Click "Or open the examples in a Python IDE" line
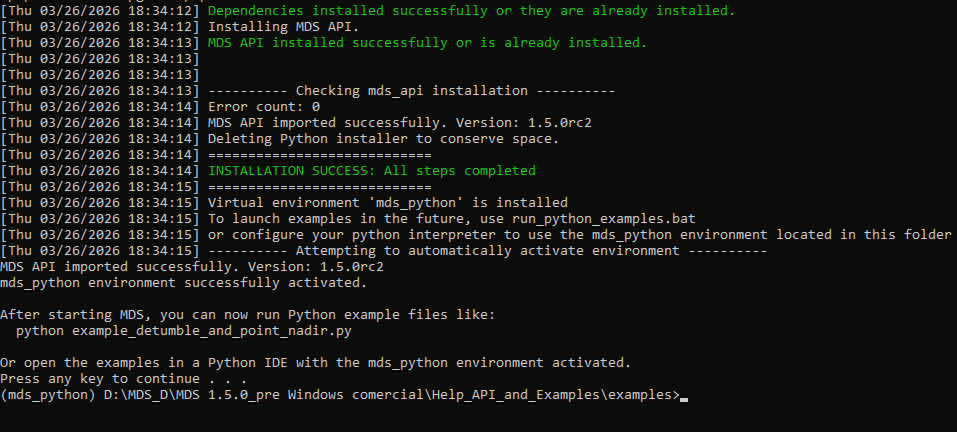957x432 pixels. coord(315,362)
